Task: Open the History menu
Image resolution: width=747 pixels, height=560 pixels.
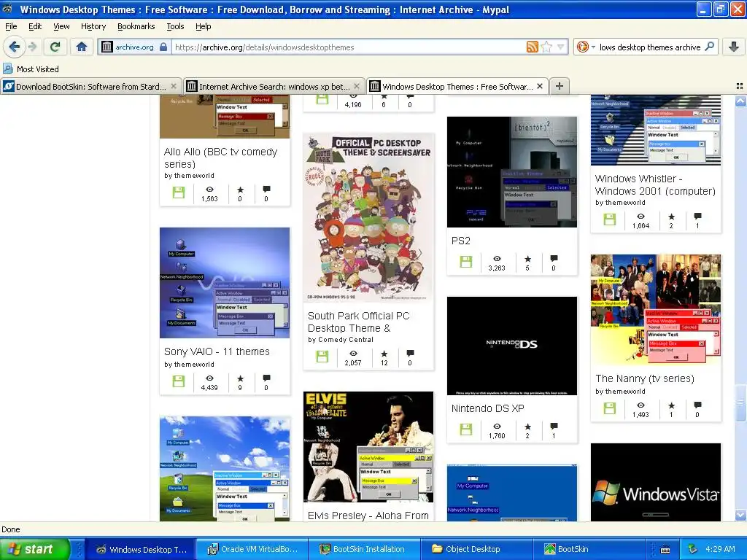Action: pos(93,26)
